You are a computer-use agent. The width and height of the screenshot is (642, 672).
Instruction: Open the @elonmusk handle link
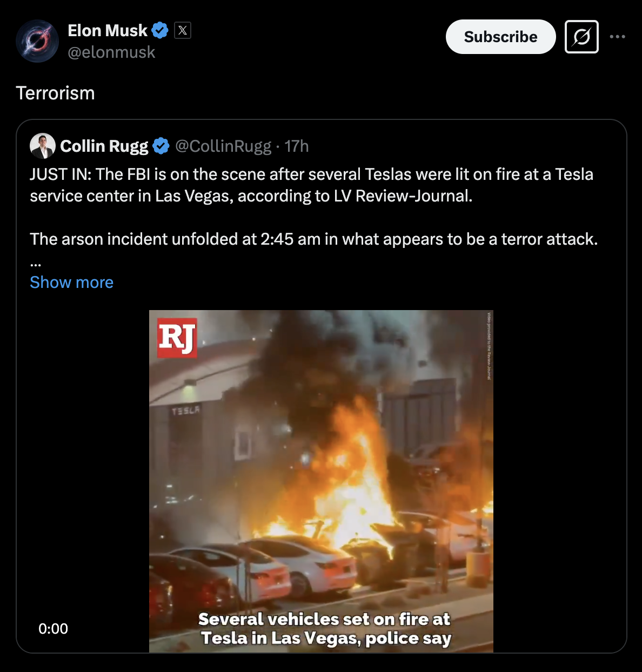[111, 52]
